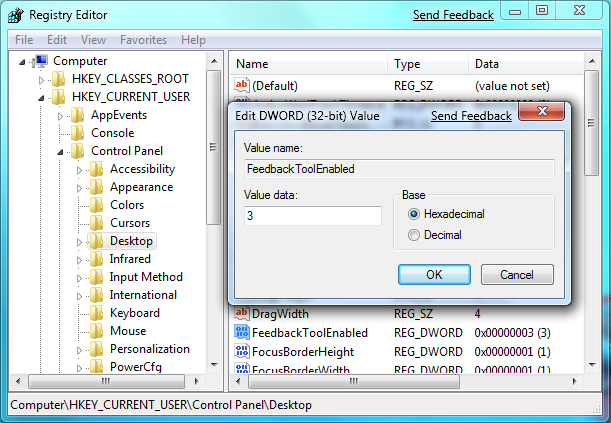Click the FeedbackToolEnabled DWORD icon
This screenshot has width=611, height=423.
pos(242,332)
